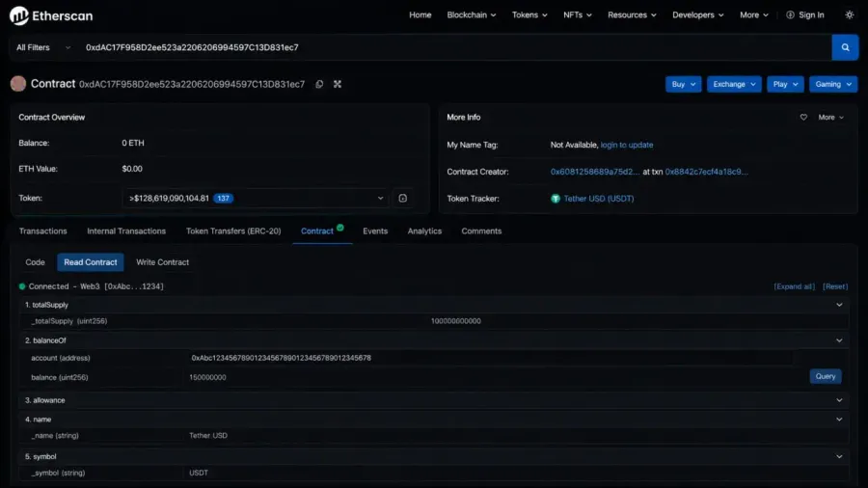This screenshot has height=488, width=868.
Task: Expand the allowance section chevron
Action: (839, 400)
